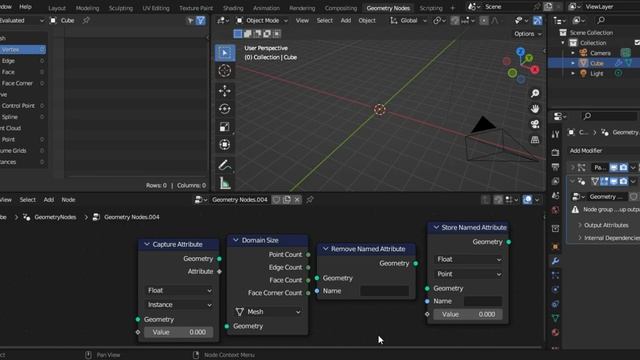Open Instance domain dropdown in Capture Attribute

pyautogui.click(x=179, y=305)
